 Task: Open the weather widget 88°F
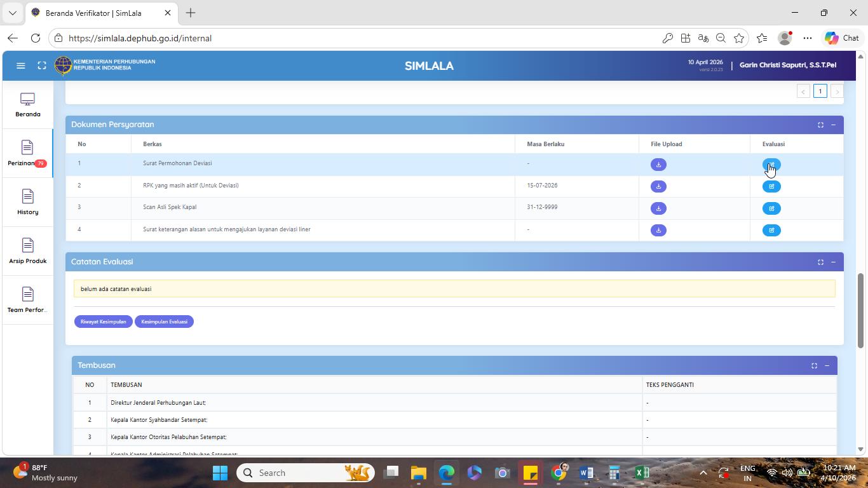(46, 473)
